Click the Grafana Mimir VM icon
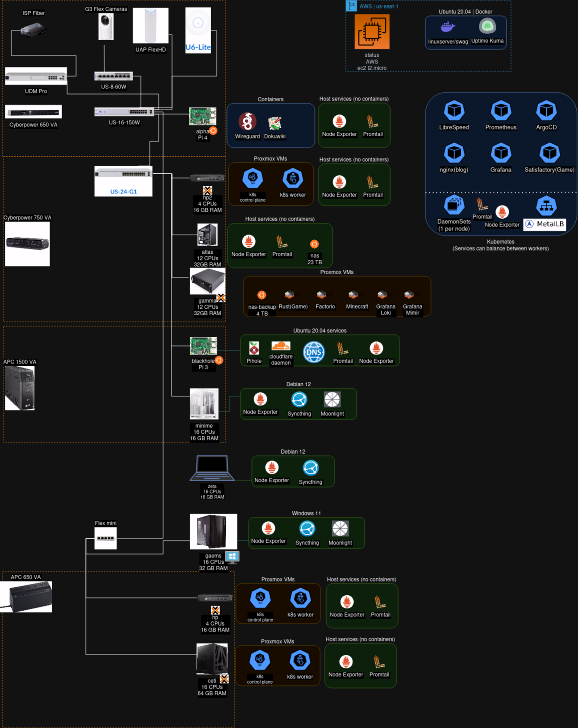Viewport: 578px width, 728px height. pos(409,294)
